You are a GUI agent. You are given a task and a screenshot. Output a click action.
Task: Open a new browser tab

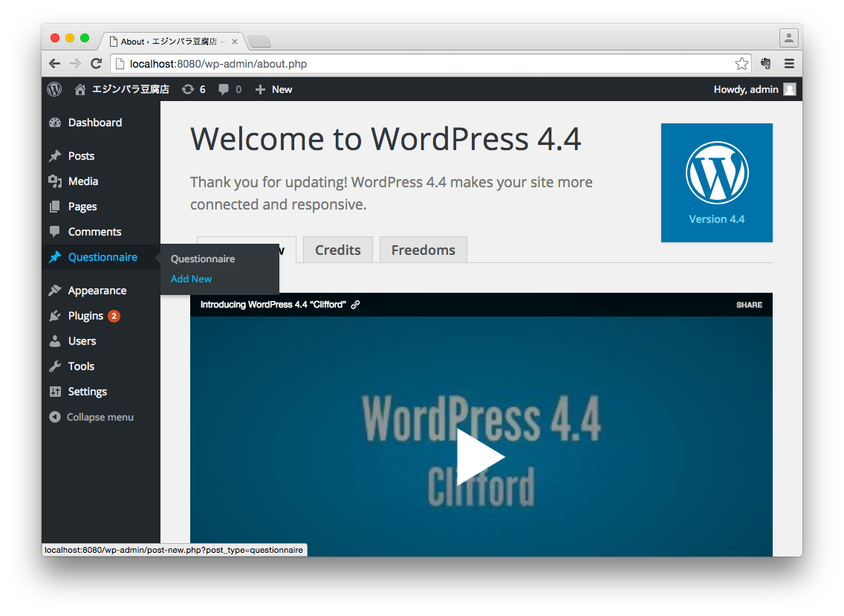(x=259, y=42)
